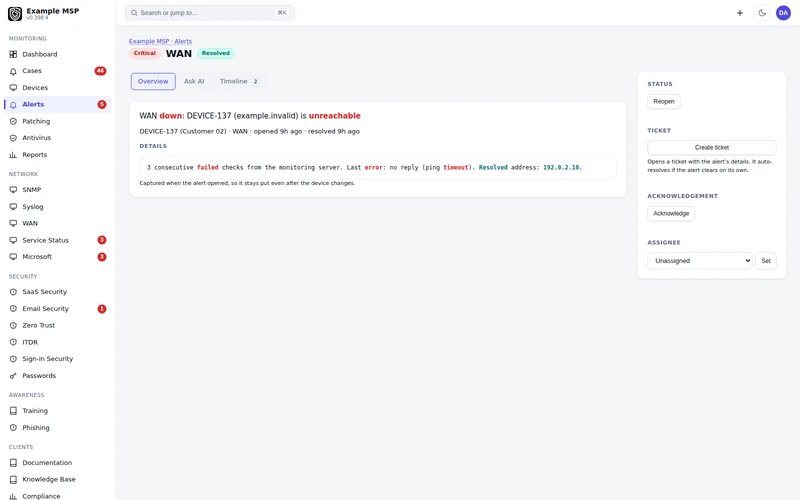Click the plus icon in top bar
This screenshot has height=500, width=800.
740,13
